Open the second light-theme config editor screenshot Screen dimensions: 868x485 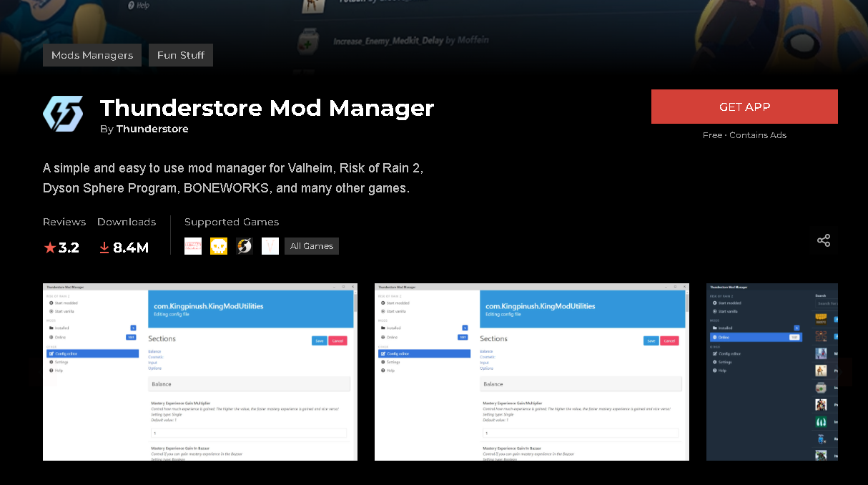click(532, 372)
